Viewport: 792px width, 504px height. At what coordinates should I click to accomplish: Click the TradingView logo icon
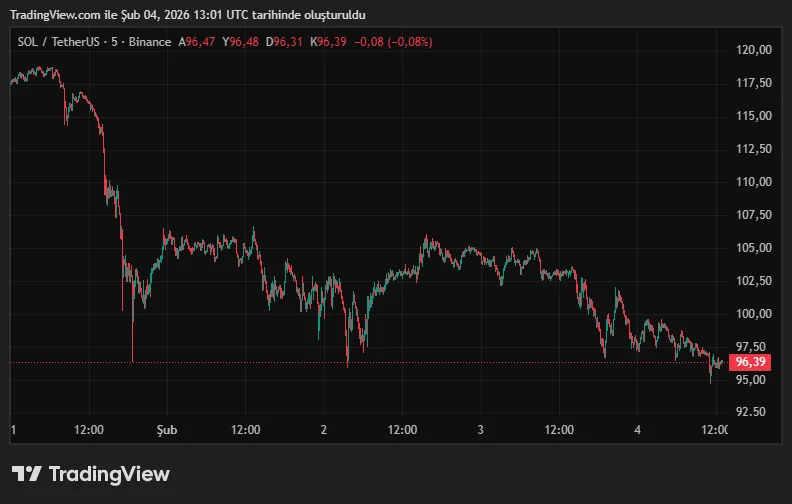[x=27, y=474]
